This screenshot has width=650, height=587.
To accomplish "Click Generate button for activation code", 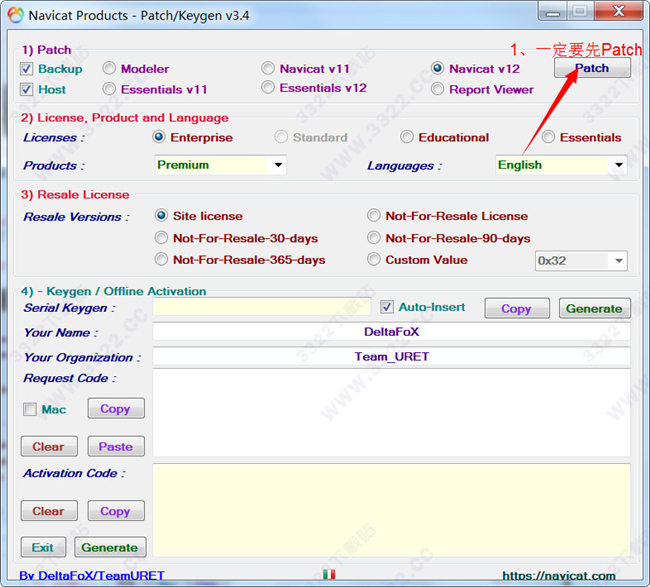I will (x=110, y=547).
